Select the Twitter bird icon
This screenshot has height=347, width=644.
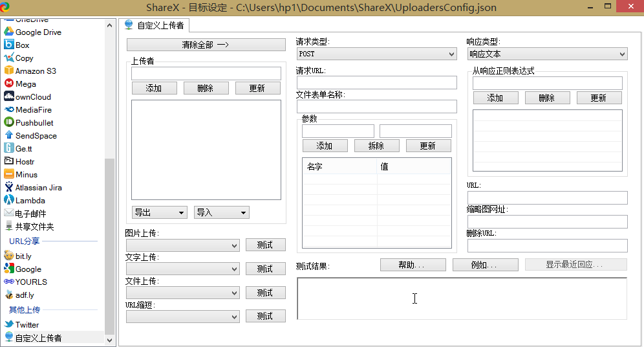(9, 324)
